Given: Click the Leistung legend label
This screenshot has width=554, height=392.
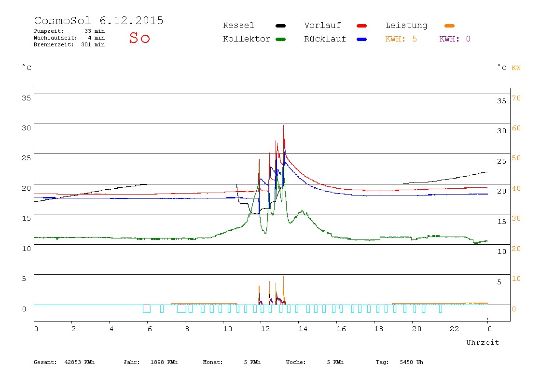Looking at the screenshot, I should (x=406, y=26).
